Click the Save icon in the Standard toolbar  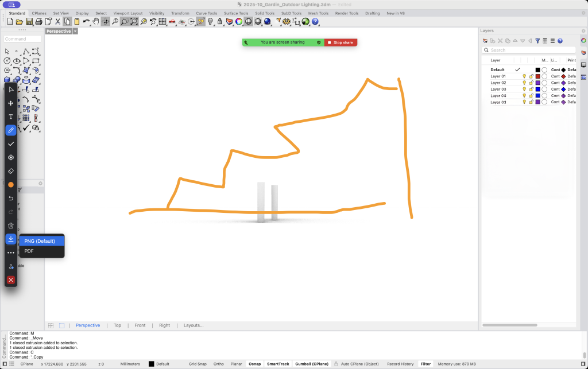[29, 22]
